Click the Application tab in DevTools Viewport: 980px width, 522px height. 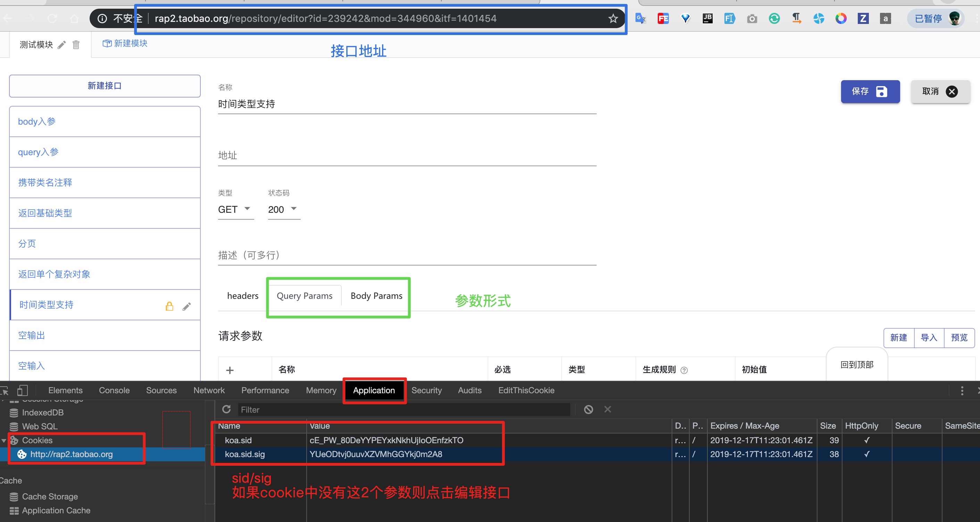374,390
